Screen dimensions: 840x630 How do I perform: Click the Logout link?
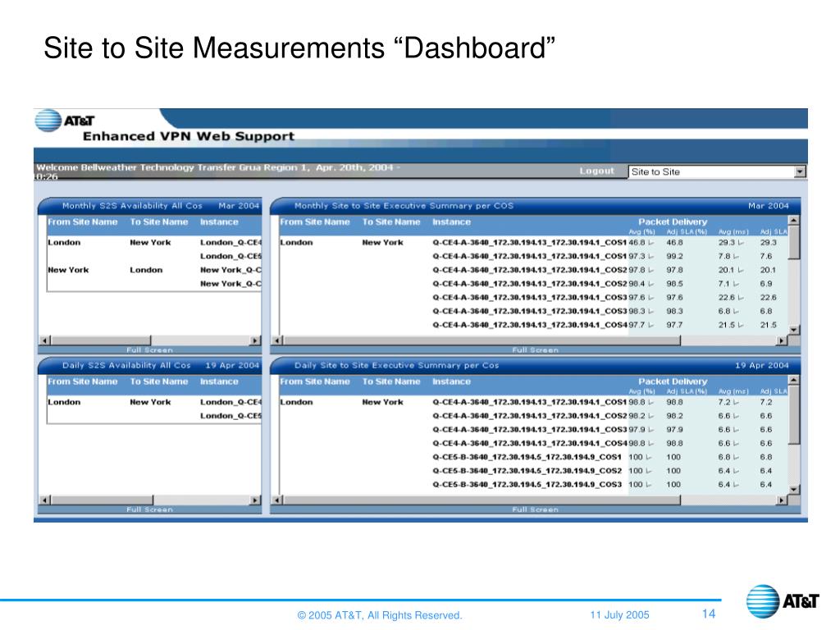click(x=596, y=171)
